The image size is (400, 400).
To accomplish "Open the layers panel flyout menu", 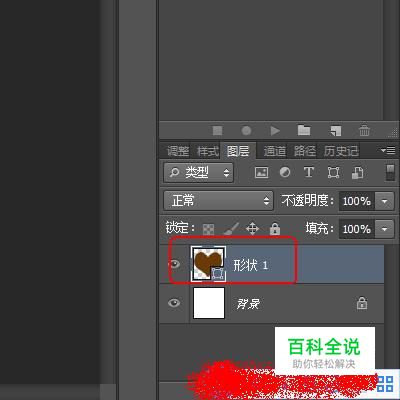I will [388, 151].
